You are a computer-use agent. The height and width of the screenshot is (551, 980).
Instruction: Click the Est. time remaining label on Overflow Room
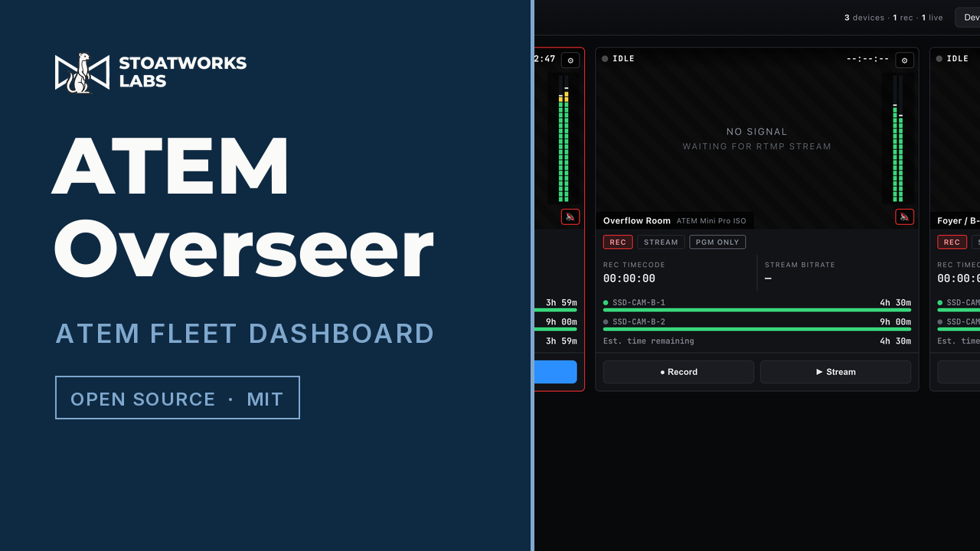click(648, 341)
